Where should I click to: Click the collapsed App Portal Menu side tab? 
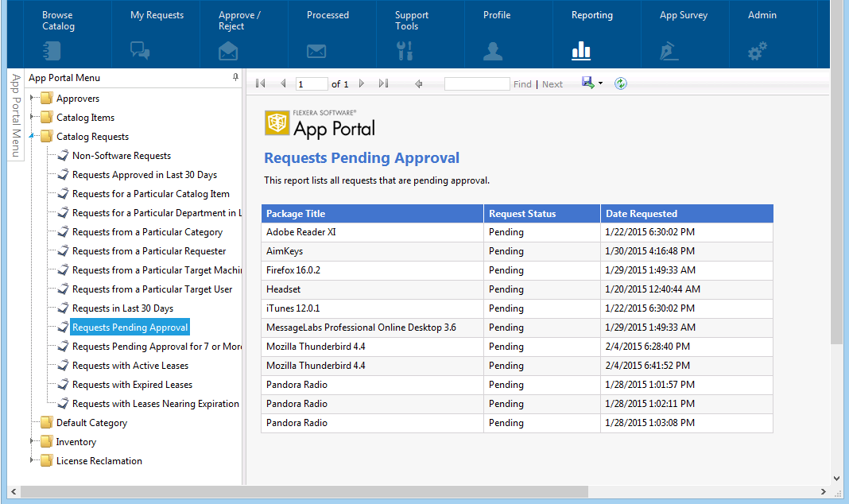tap(16, 115)
